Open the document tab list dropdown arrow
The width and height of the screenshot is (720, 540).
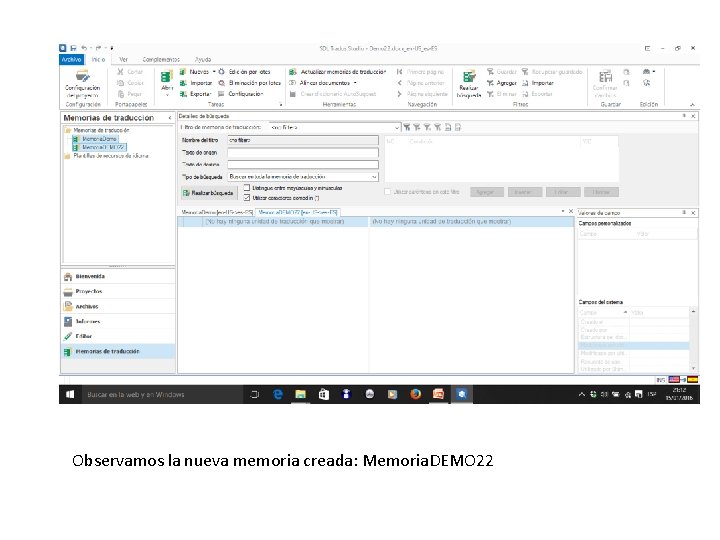coord(563,211)
